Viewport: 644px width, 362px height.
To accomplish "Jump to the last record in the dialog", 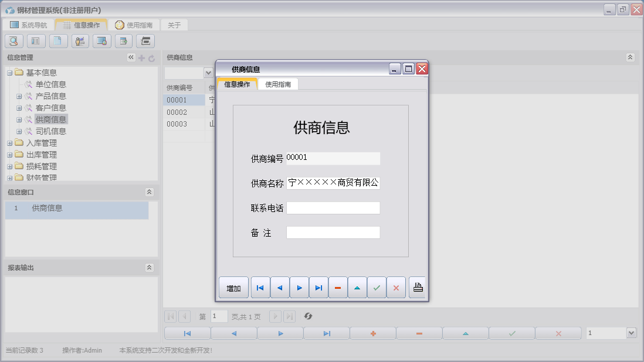I will [x=318, y=287].
